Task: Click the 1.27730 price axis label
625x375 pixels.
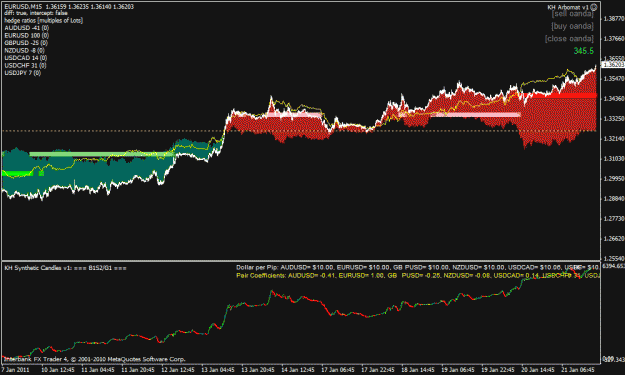Action: pyautogui.click(x=614, y=218)
